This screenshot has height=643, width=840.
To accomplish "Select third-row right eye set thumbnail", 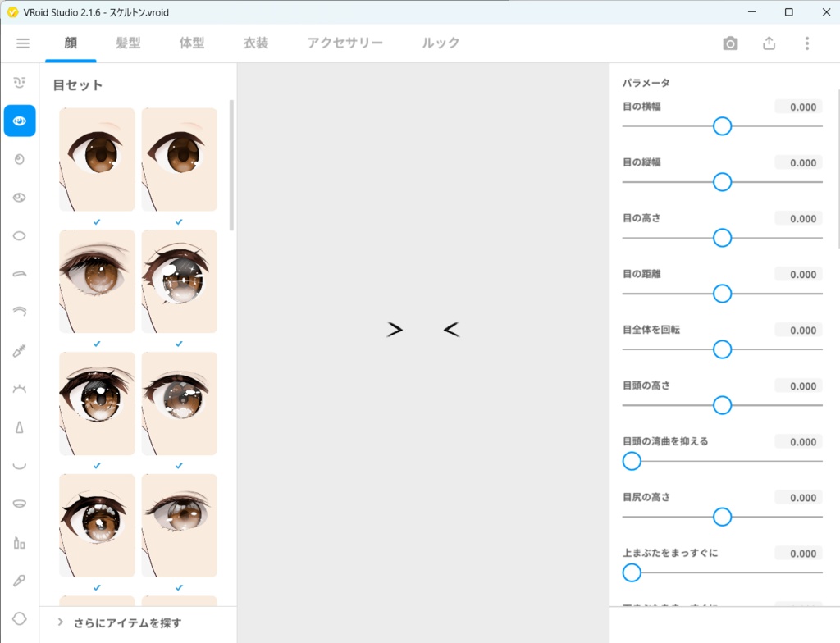I will click(x=180, y=404).
